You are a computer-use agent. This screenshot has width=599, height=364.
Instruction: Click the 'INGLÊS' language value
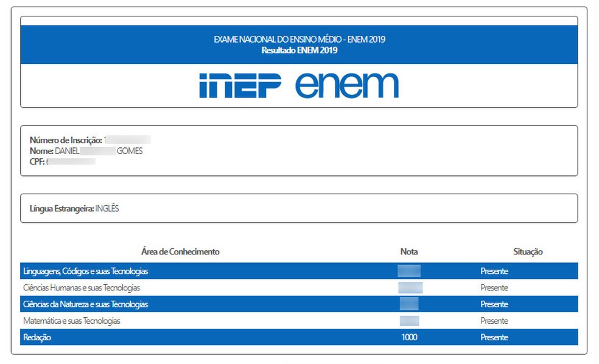[x=107, y=208]
